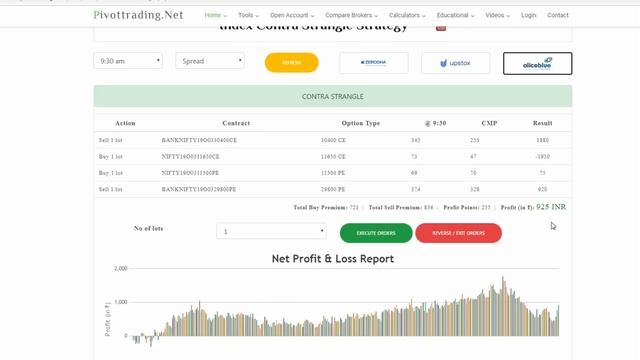Click the yellow Refresh button
The width and height of the screenshot is (640, 360).
coord(291,62)
